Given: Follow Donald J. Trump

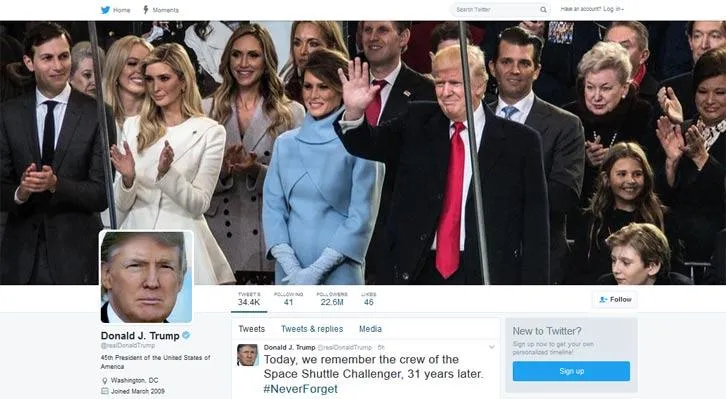Looking at the screenshot, I should click(x=615, y=299).
